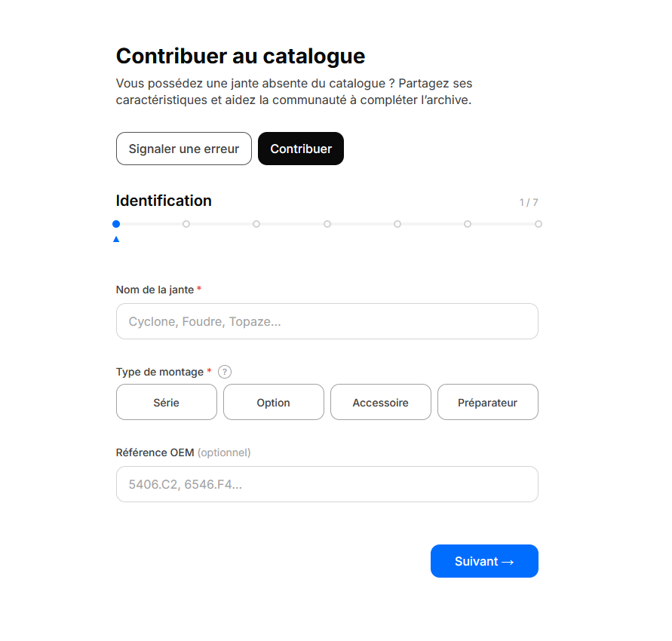
Task: Choose the Accessoire mounting type
Action: point(381,402)
